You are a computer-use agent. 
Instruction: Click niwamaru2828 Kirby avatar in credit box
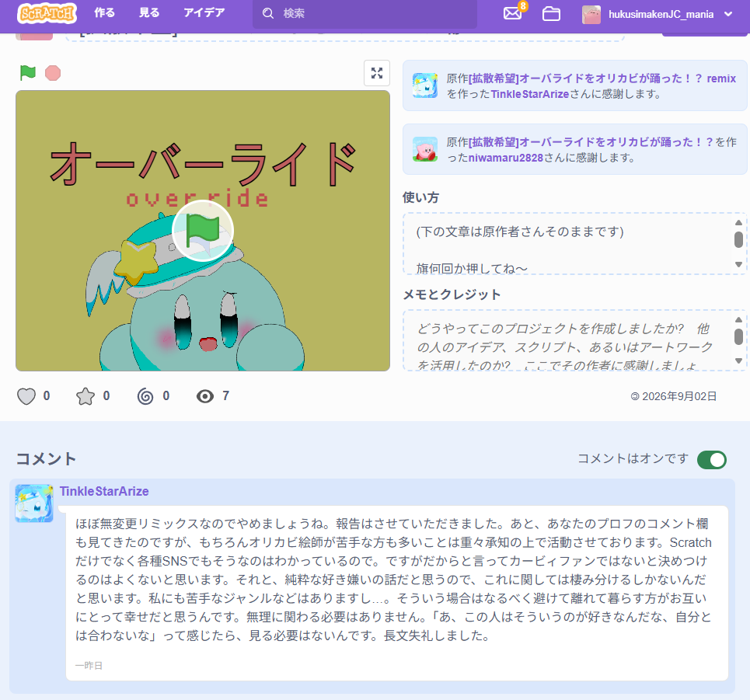pos(425,149)
